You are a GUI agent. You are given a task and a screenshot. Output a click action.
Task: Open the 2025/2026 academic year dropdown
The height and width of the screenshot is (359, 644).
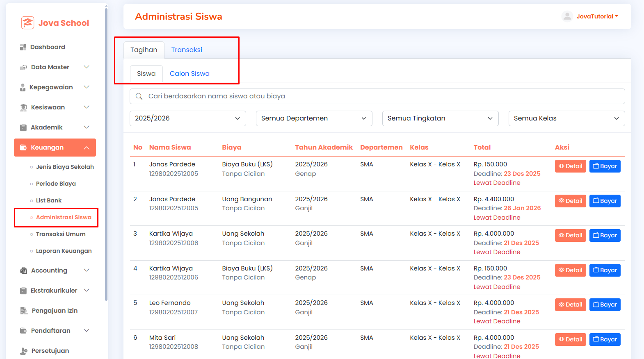[188, 118]
